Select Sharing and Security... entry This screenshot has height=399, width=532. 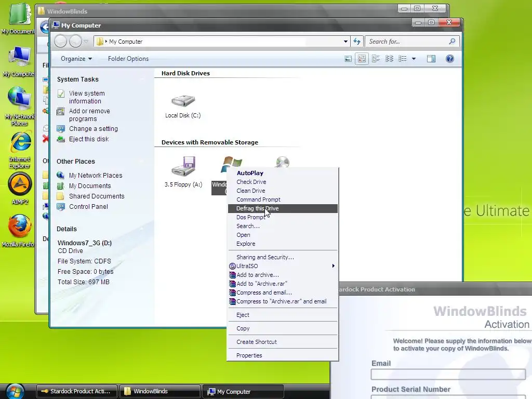click(283, 257)
